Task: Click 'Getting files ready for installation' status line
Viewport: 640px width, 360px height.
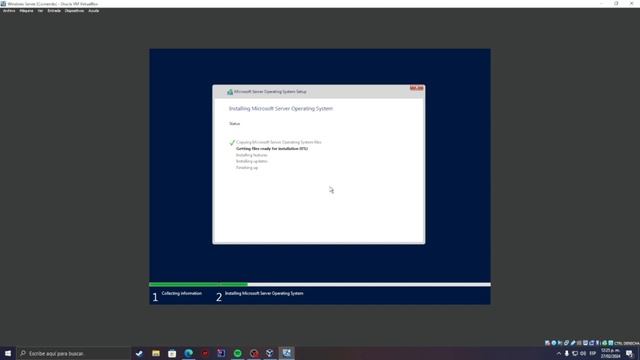Action: click(x=272, y=149)
